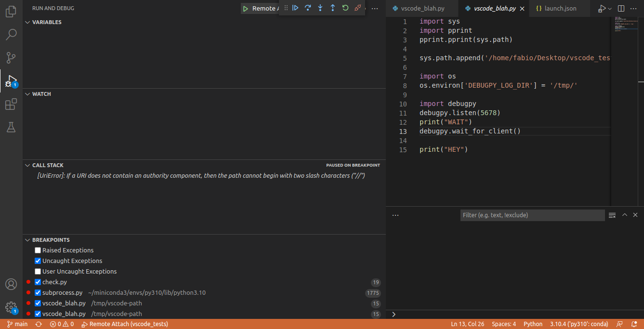Open the Testing flask view

point(11,127)
